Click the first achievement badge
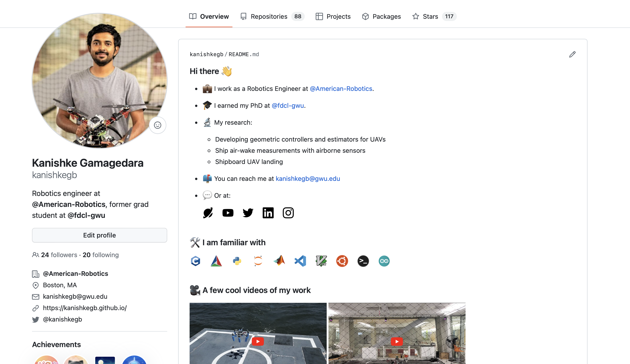The image size is (630, 364). (x=47, y=360)
